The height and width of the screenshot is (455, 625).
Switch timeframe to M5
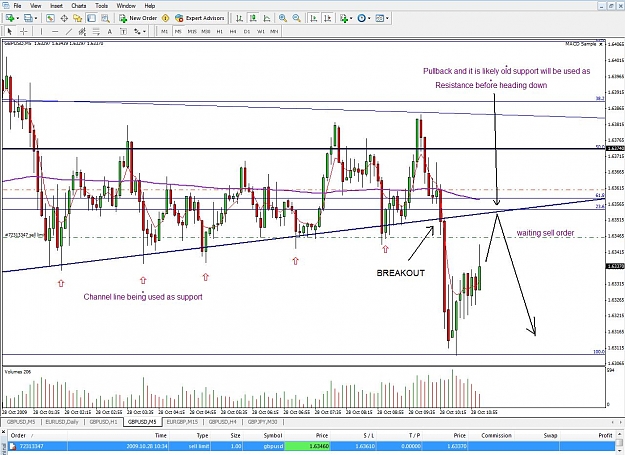click(178, 31)
